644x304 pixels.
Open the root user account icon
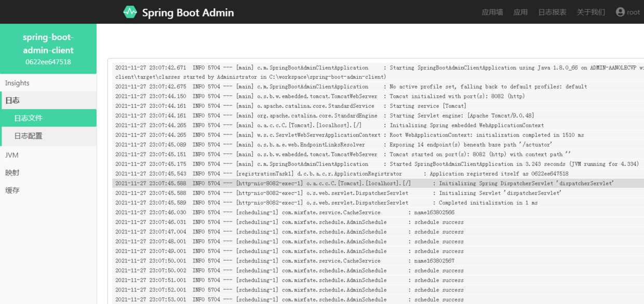[x=620, y=12]
